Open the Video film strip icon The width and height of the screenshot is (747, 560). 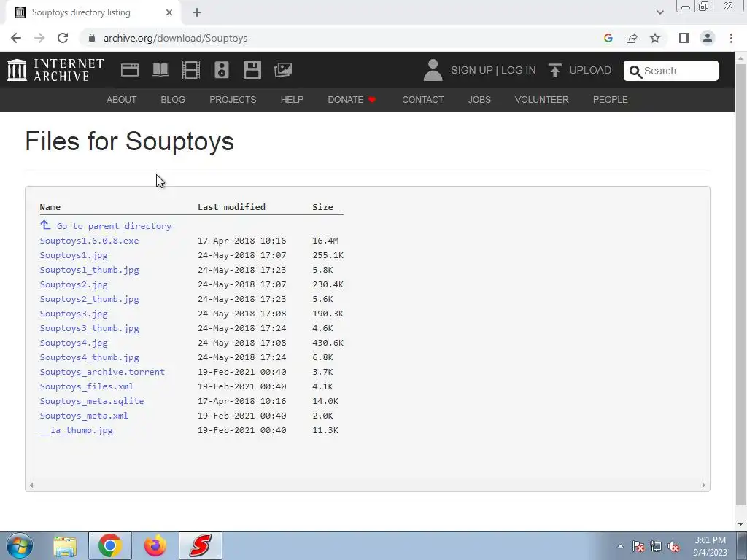pyautogui.click(x=191, y=70)
